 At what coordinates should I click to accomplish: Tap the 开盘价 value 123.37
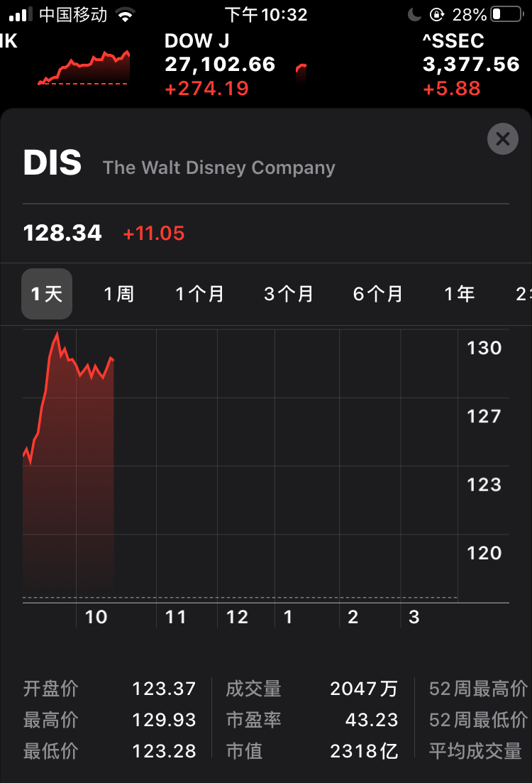[x=163, y=689]
